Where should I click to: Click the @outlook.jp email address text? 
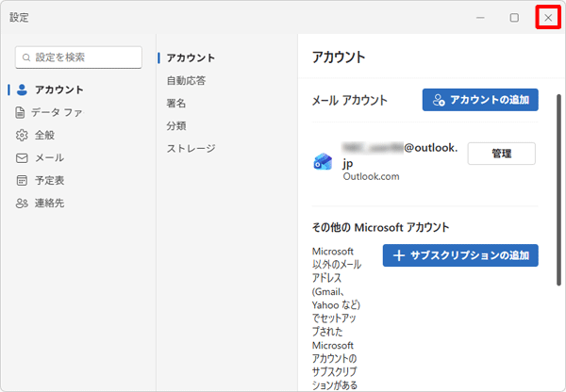coord(400,155)
